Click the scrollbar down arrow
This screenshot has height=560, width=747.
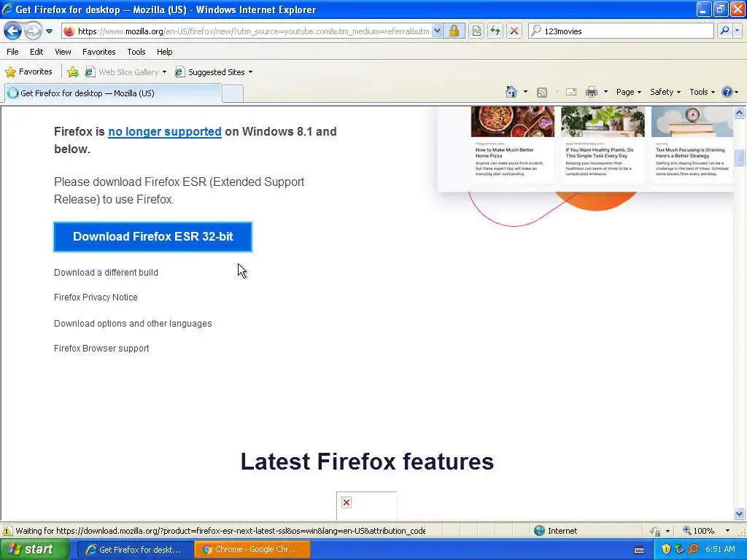click(740, 513)
